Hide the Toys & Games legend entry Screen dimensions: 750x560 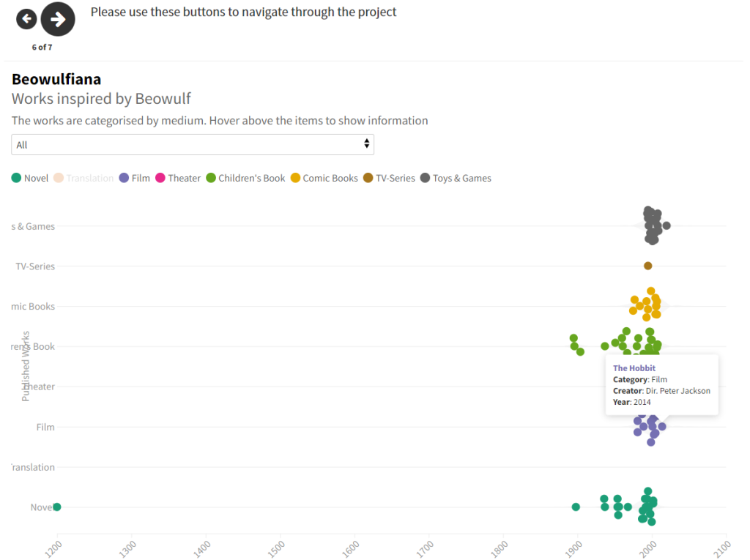(456, 178)
